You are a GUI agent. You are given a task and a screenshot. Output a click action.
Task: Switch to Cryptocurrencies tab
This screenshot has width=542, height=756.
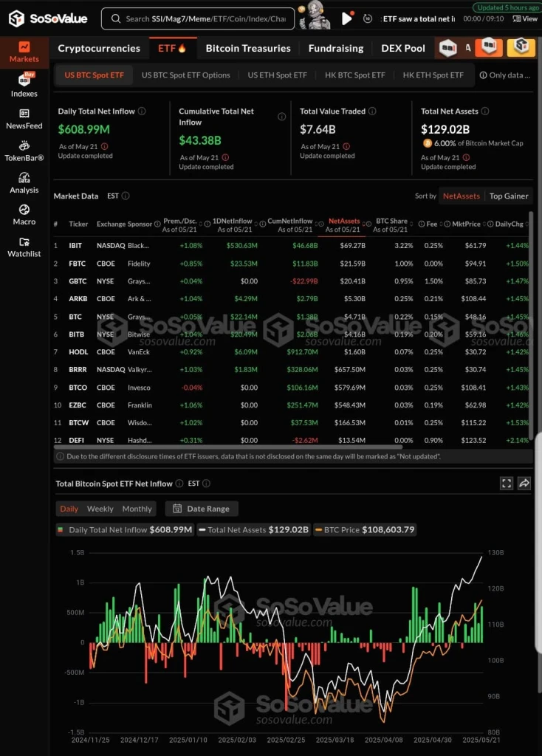(99, 48)
